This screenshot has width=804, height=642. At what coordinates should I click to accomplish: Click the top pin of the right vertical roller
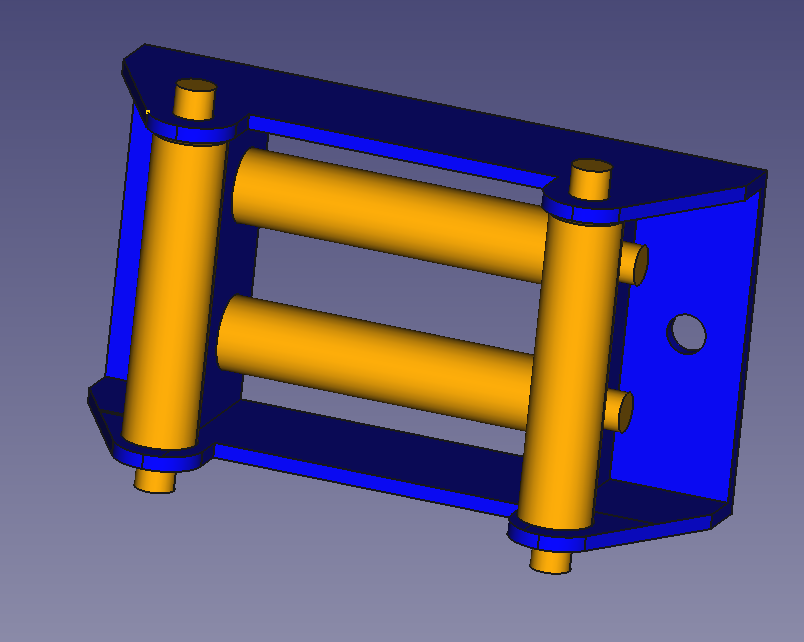(590, 180)
